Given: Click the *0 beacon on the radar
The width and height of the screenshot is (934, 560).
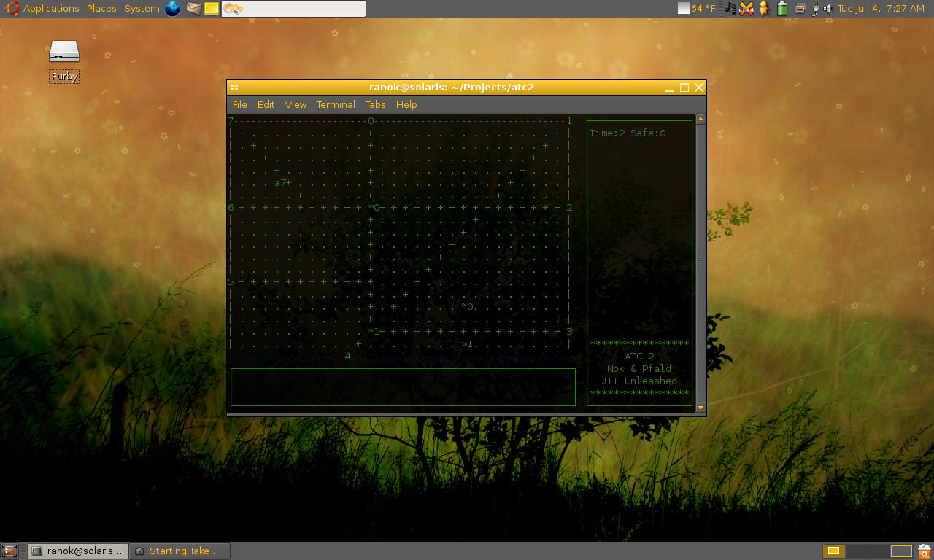Looking at the screenshot, I should click(374, 208).
